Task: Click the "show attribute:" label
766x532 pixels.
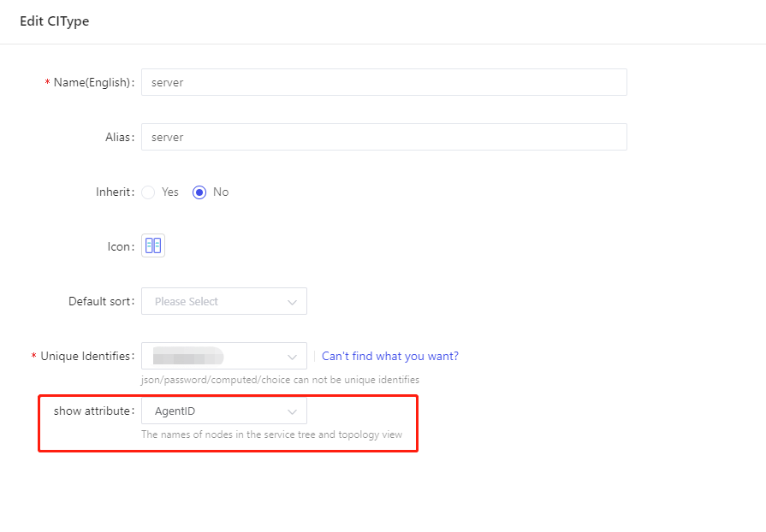Action: [94, 411]
